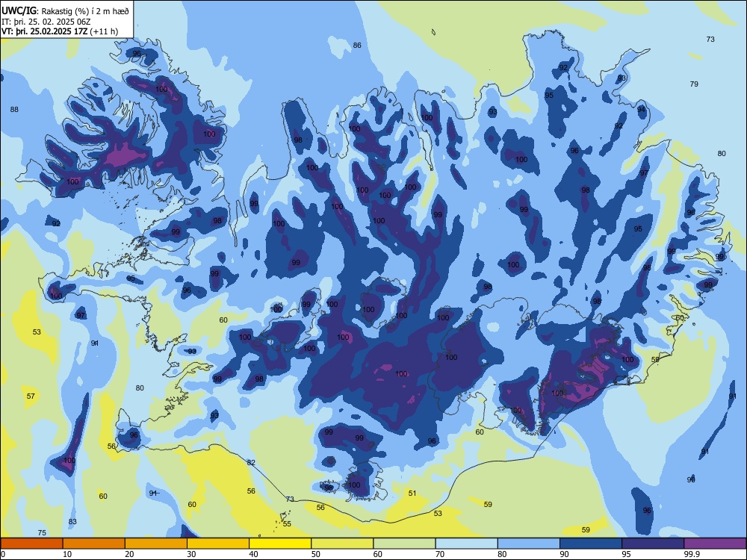
Task: Click the title 'UWC/IG: Rakastig (%) í 2 m hæð'
Action: pos(65,10)
